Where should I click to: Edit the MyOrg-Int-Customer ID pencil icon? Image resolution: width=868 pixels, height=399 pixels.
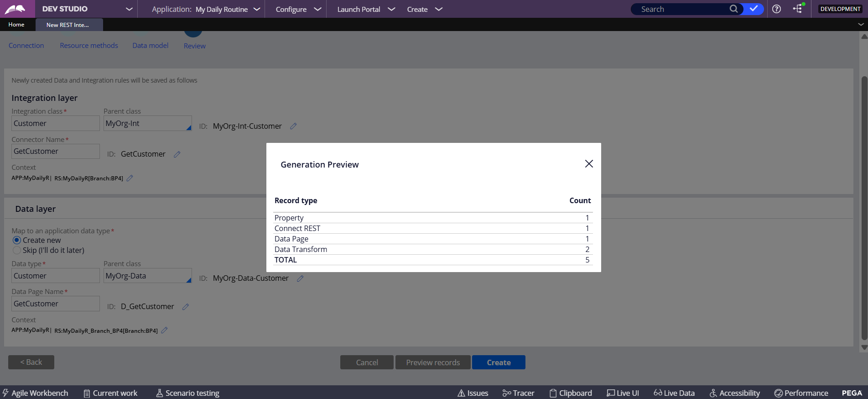293,126
